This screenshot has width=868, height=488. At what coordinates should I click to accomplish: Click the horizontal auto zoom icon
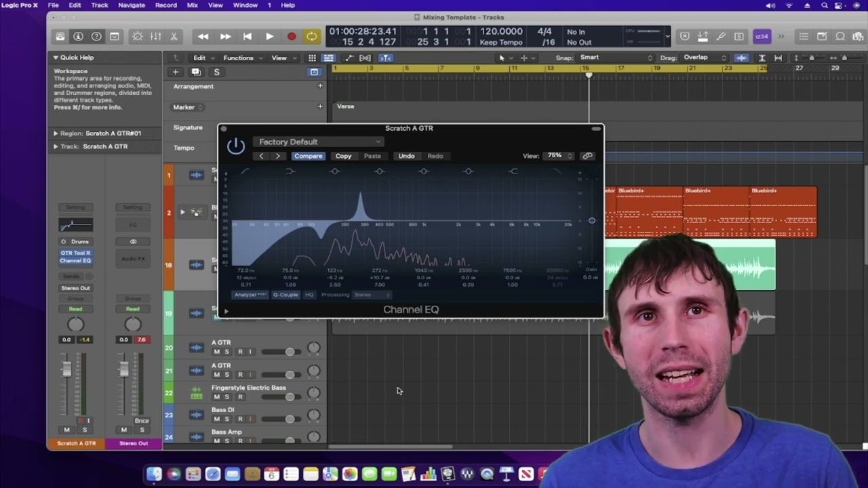[x=778, y=58]
